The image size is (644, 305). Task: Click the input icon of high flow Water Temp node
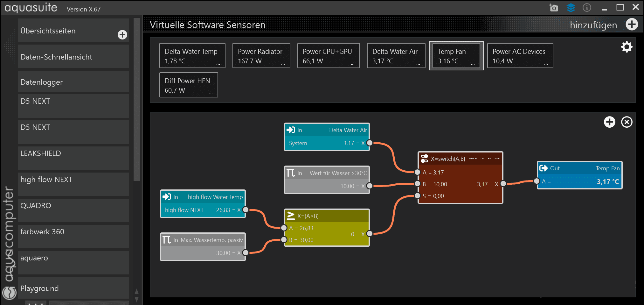[167, 197]
